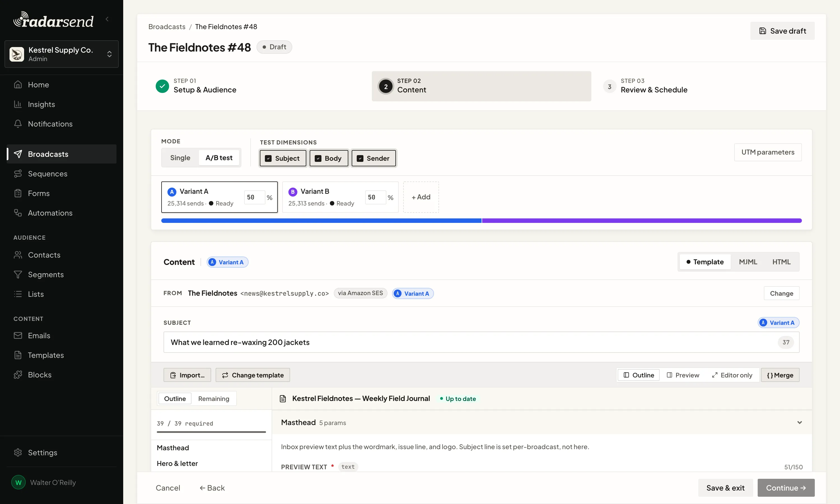Click Cancel at the bottom
Image resolution: width=840 pixels, height=504 pixels.
(x=168, y=488)
